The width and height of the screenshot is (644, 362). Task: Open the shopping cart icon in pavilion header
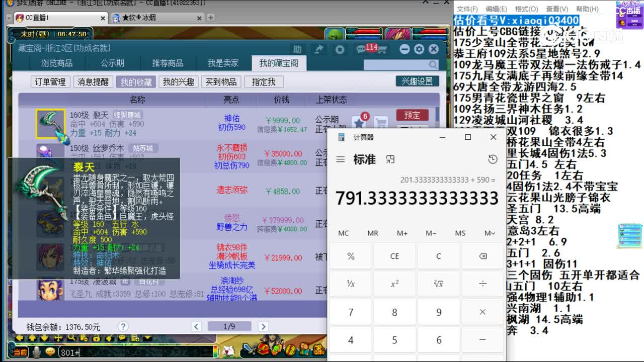tap(382, 49)
